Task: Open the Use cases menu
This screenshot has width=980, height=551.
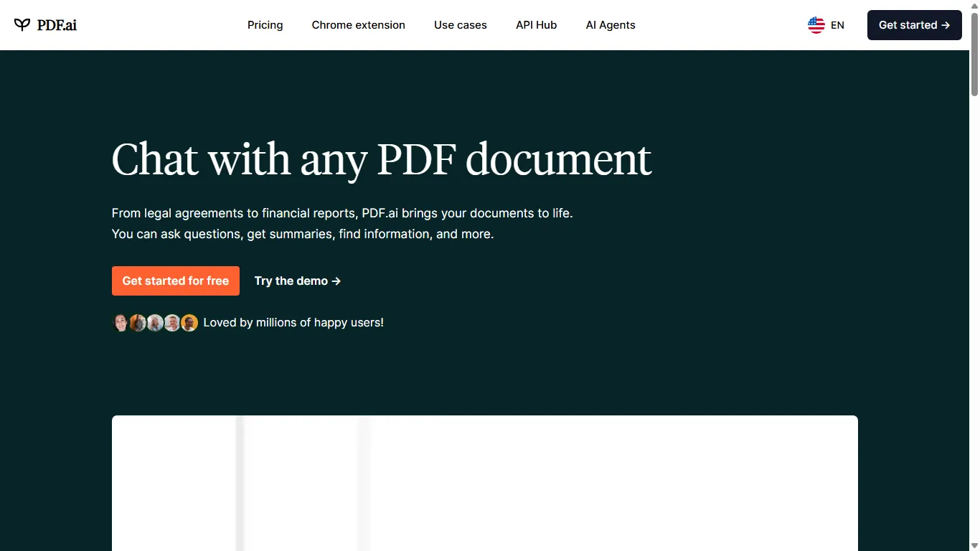Action: click(461, 24)
